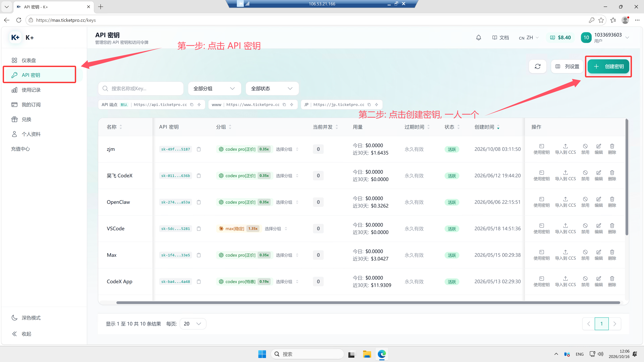Sort by 名称 column
Screen dimensions: 644x362
(x=114, y=127)
